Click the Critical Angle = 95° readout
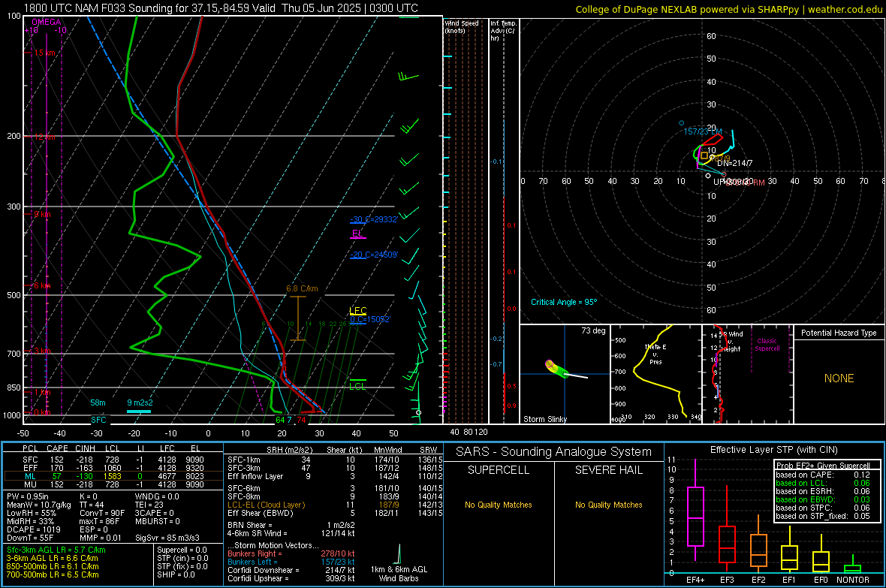The width and height of the screenshot is (886, 588). point(564,302)
